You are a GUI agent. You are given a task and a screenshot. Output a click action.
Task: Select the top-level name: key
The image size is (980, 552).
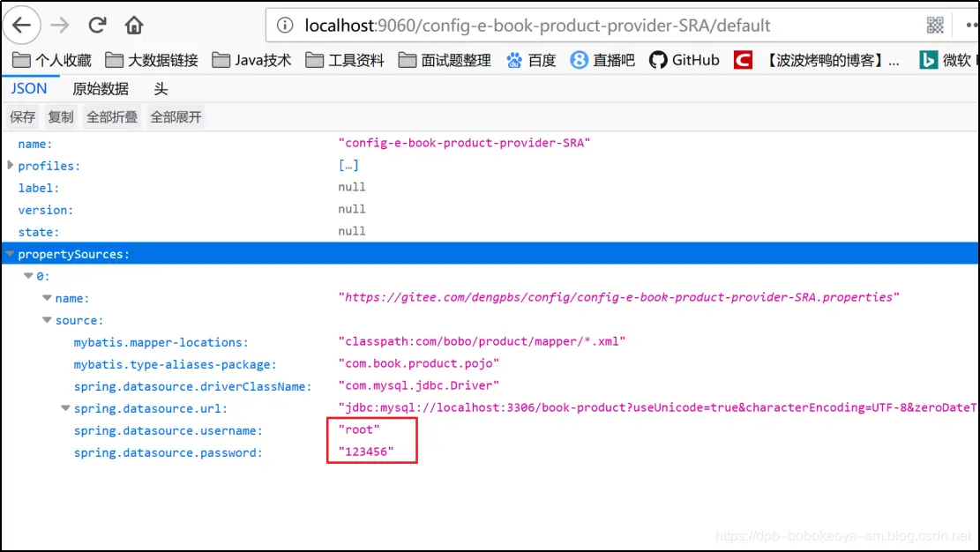35,144
